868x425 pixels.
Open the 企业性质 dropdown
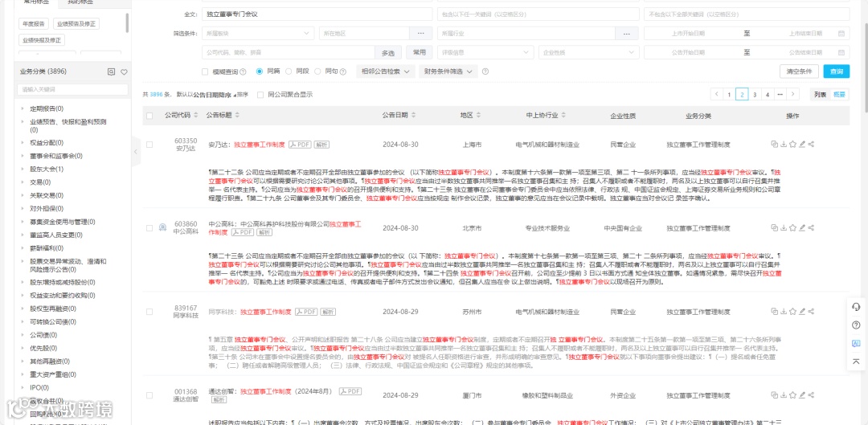point(588,52)
